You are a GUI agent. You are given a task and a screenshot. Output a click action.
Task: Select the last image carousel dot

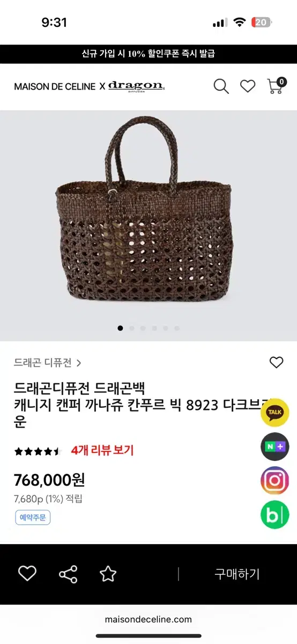pyautogui.click(x=177, y=328)
